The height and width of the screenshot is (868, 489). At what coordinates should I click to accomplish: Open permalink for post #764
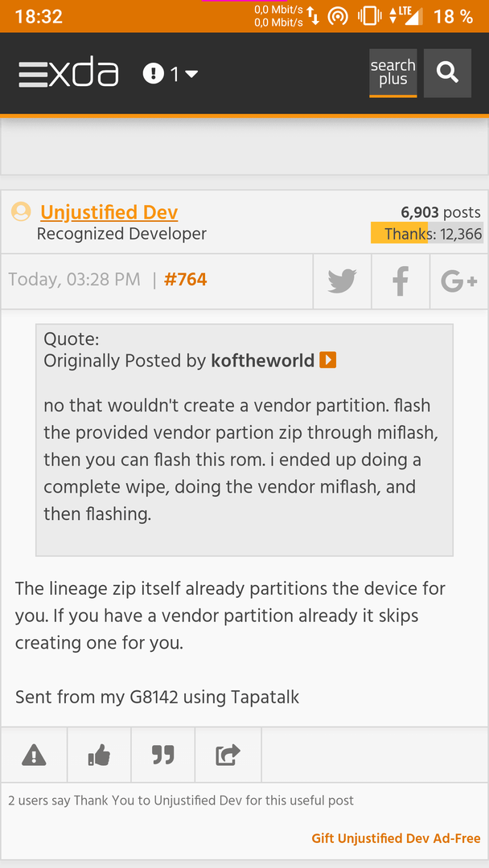186,280
